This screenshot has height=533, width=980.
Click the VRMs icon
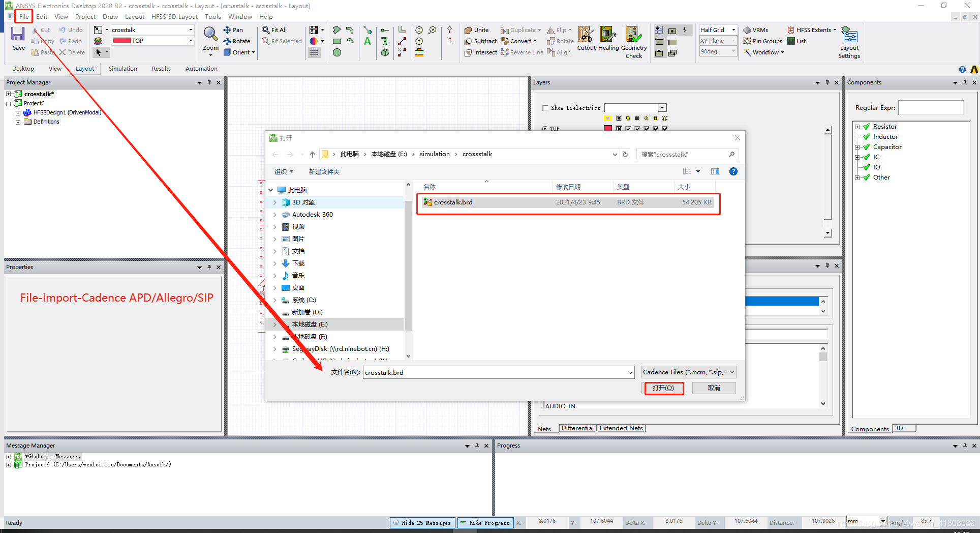pyautogui.click(x=747, y=30)
